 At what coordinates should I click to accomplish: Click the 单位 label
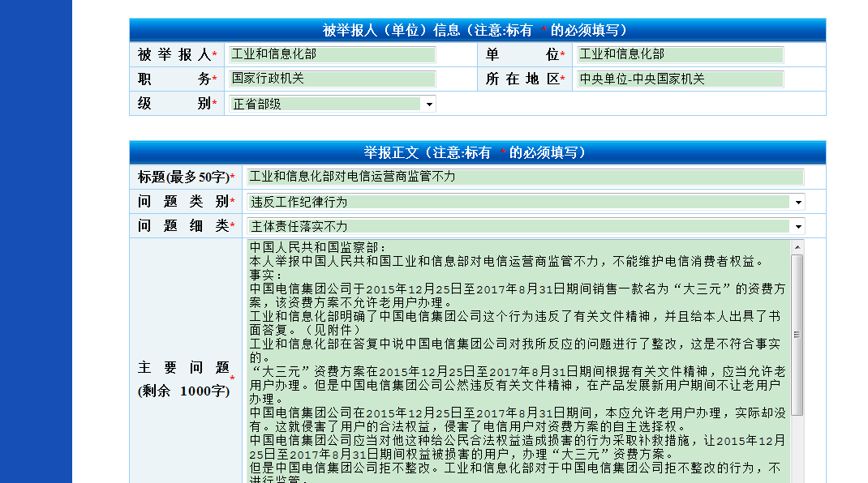point(523,55)
